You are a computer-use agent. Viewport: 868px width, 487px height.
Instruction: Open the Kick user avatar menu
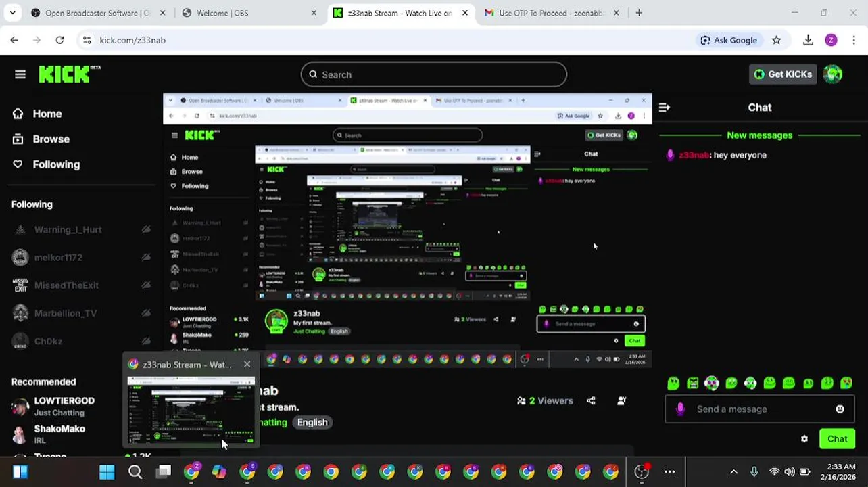pos(833,74)
